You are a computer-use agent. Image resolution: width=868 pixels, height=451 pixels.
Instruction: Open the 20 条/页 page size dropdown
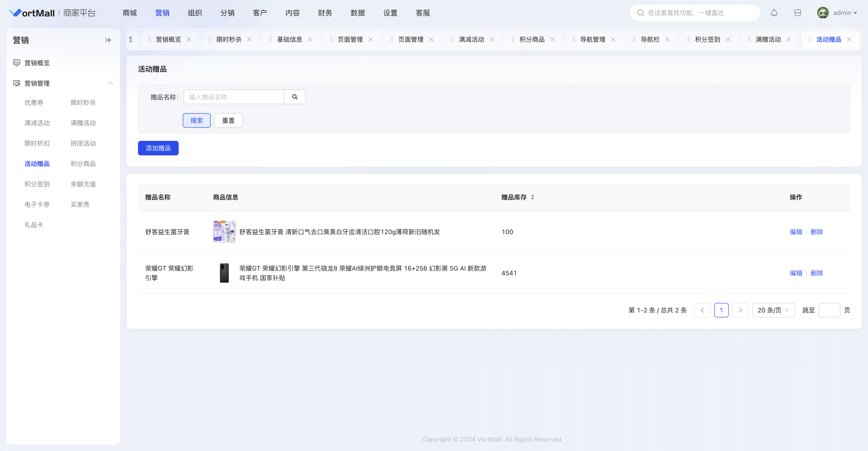point(773,310)
